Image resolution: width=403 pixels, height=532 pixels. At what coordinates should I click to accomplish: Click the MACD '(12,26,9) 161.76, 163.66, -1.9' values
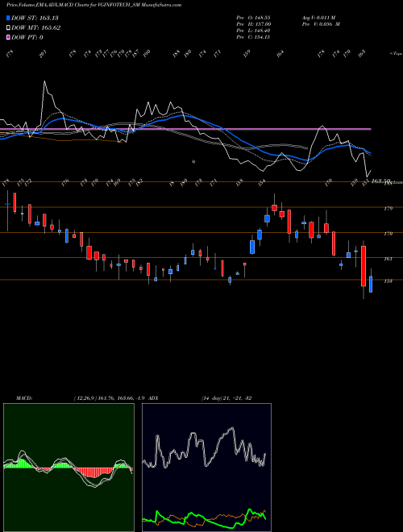[x=110, y=398]
